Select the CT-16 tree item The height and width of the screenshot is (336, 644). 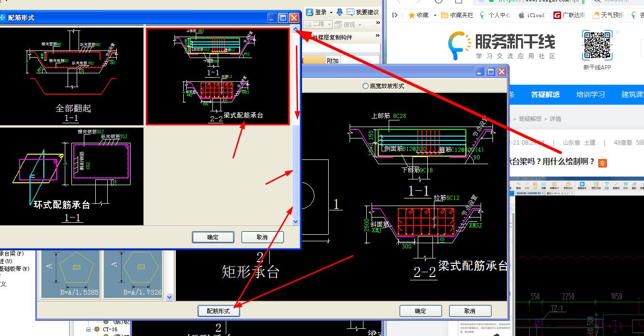click(110, 329)
